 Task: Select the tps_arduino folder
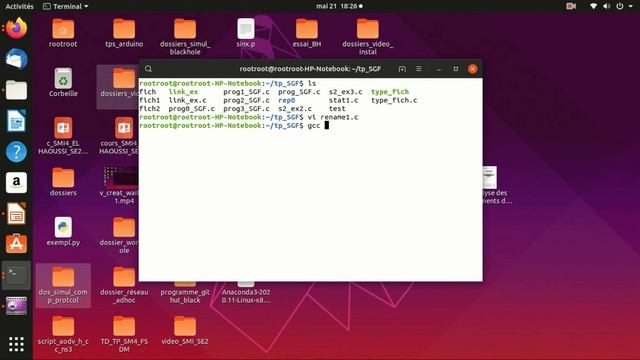coord(124,33)
